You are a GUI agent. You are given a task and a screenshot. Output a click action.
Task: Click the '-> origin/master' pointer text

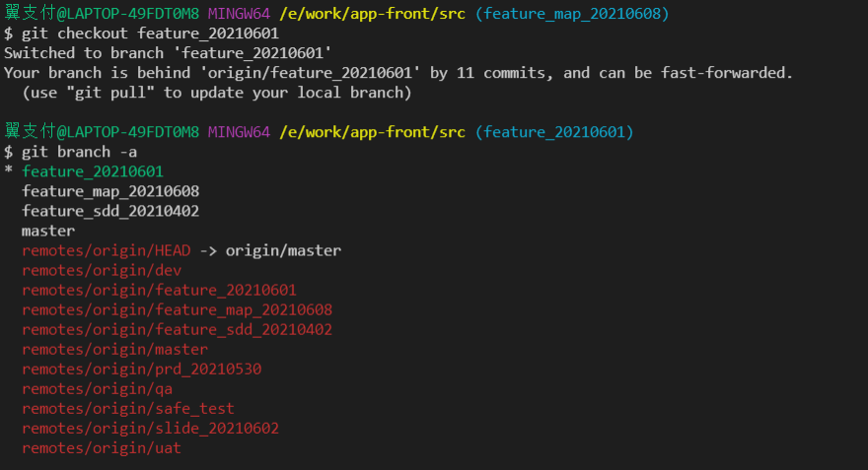click(x=270, y=250)
